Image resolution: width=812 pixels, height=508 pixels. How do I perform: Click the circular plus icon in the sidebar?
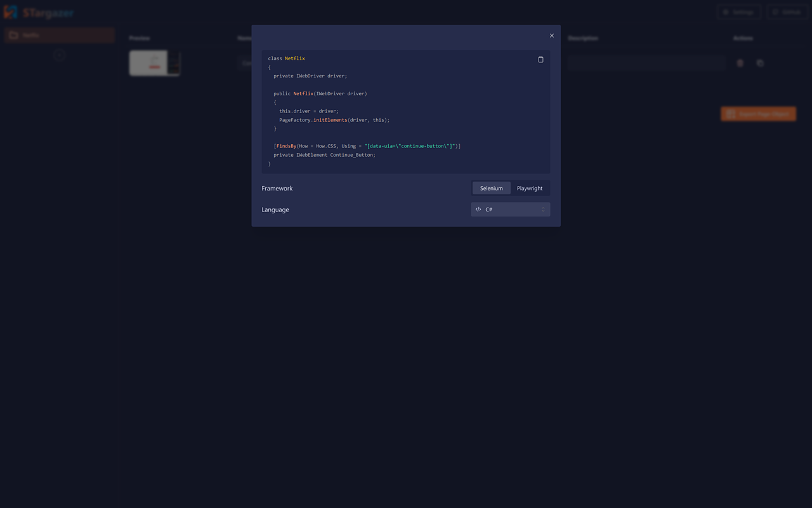pos(59,56)
